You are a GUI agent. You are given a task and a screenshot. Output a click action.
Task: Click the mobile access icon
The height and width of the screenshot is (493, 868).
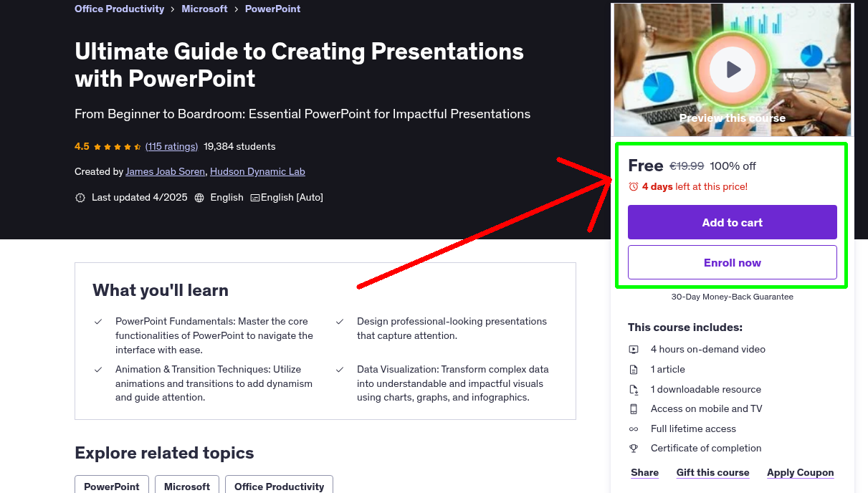tap(634, 409)
